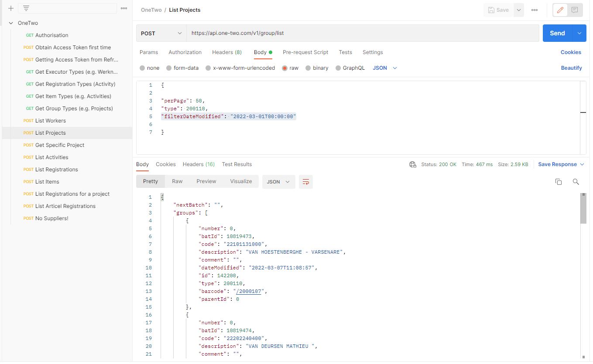Click the network globe icon near Status
The width and height of the screenshot is (593, 364).
pos(413,164)
